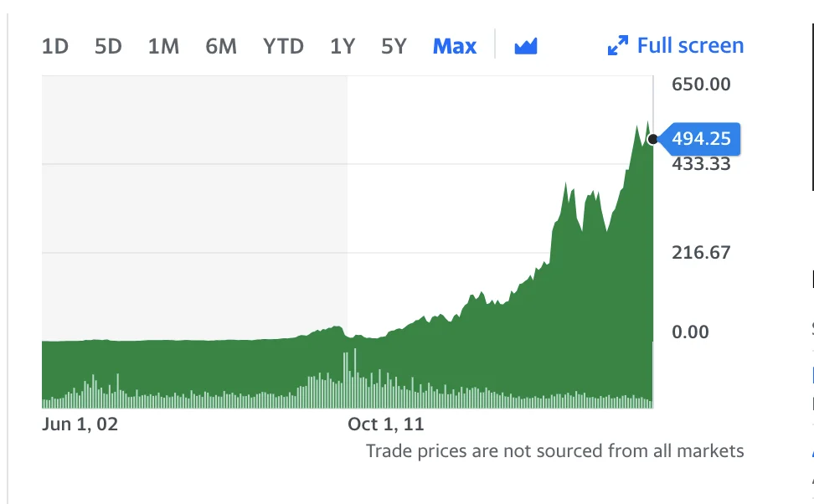Click the Jun 1, 02 date label
The image size is (814, 504).
80,424
